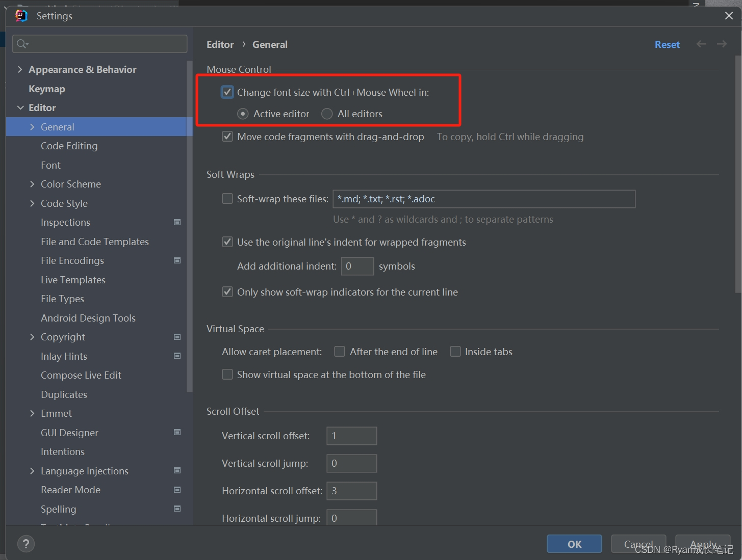Open Live Templates settings page
The height and width of the screenshot is (560, 742).
(73, 280)
